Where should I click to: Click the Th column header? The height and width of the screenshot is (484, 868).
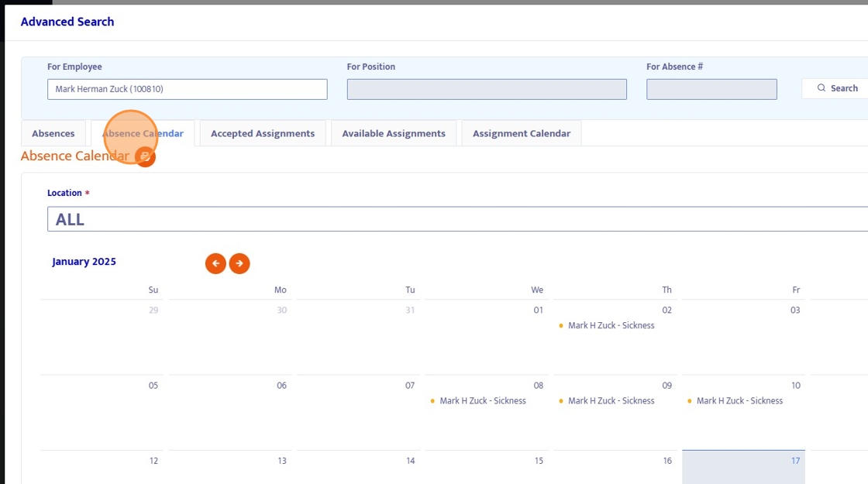click(666, 290)
